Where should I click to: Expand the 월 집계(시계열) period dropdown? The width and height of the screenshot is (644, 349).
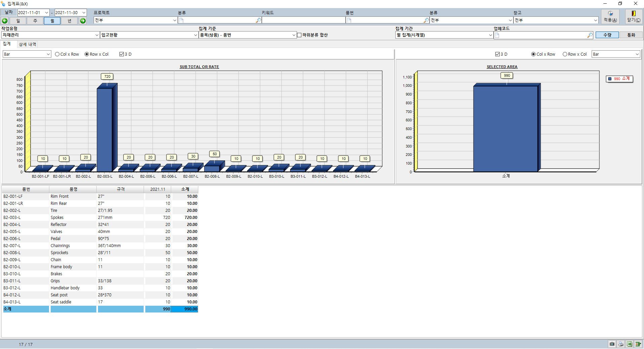(x=490, y=35)
